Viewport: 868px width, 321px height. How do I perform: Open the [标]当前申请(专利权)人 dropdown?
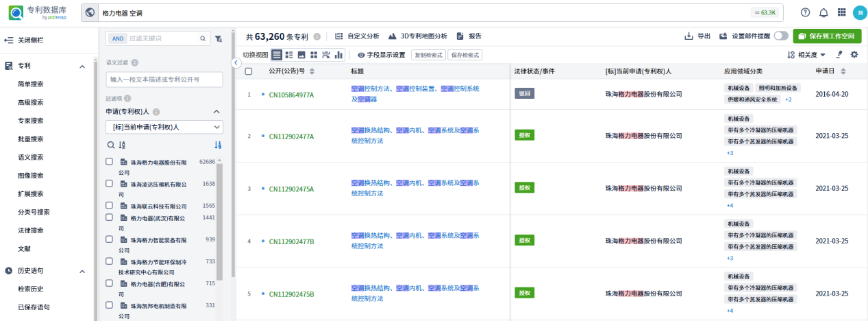click(x=164, y=127)
